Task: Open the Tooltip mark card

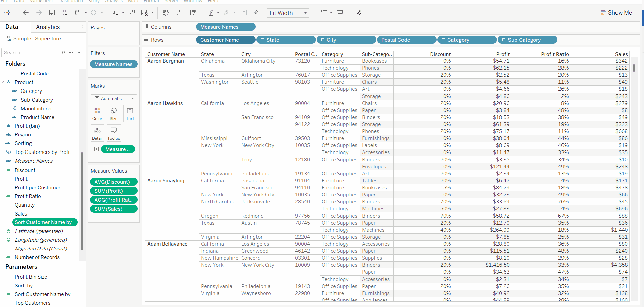Action: pyautogui.click(x=114, y=133)
